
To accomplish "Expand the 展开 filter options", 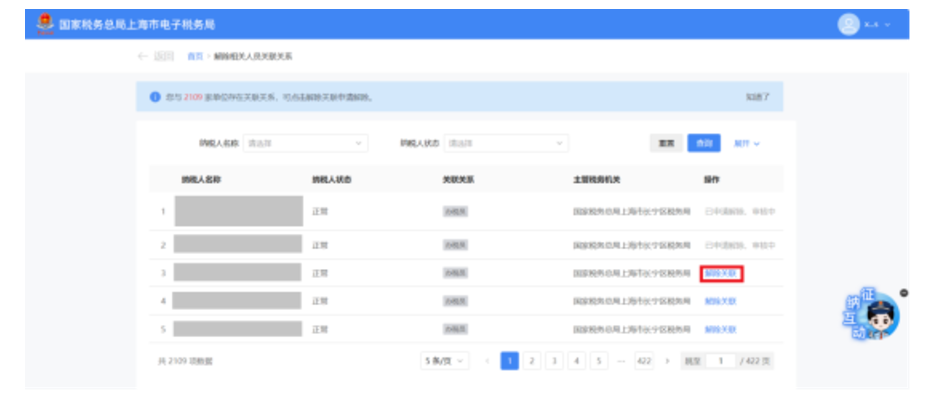I will (747, 143).
